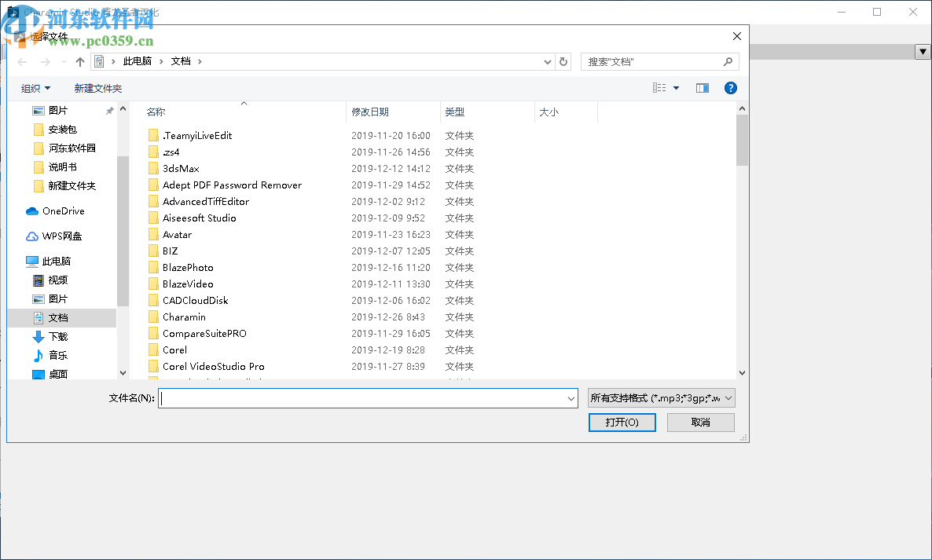Open help with question mark icon
Screen dimensions: 932x560
(x=731, y=88)
